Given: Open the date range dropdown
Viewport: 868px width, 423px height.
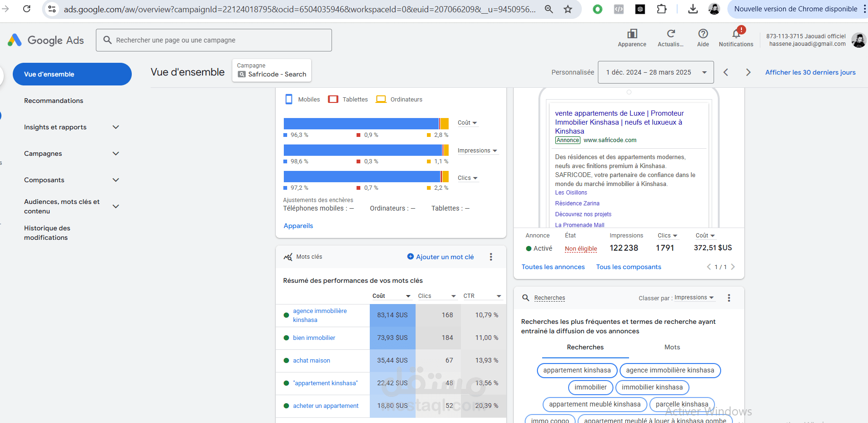Looking at the screenshot, I should (655, 72).
